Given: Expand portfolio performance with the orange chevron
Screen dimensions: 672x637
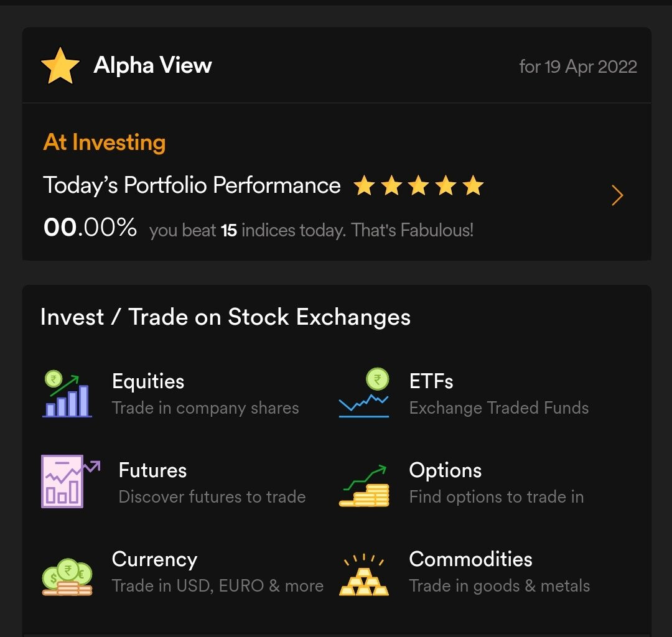Looking at the screenshot, I should [x=617, y=195].
